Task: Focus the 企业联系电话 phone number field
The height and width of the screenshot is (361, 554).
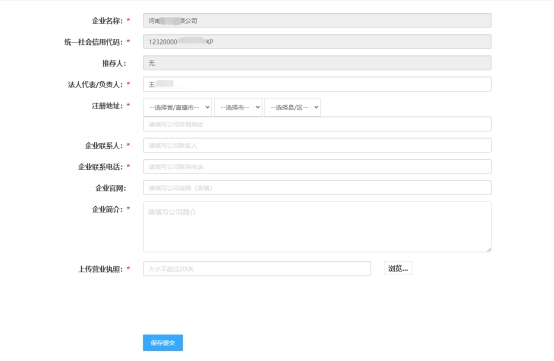Action: [317, 166]
